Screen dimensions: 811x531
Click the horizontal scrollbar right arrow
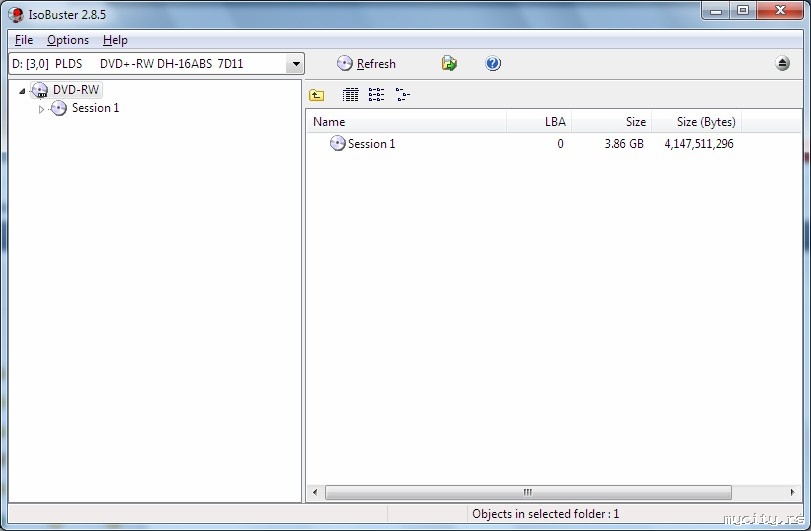(792, 492)
